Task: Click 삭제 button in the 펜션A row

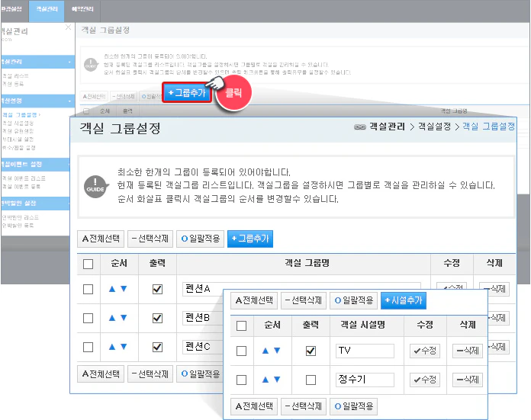Action: pyautogui.click(x=494, y=289)
